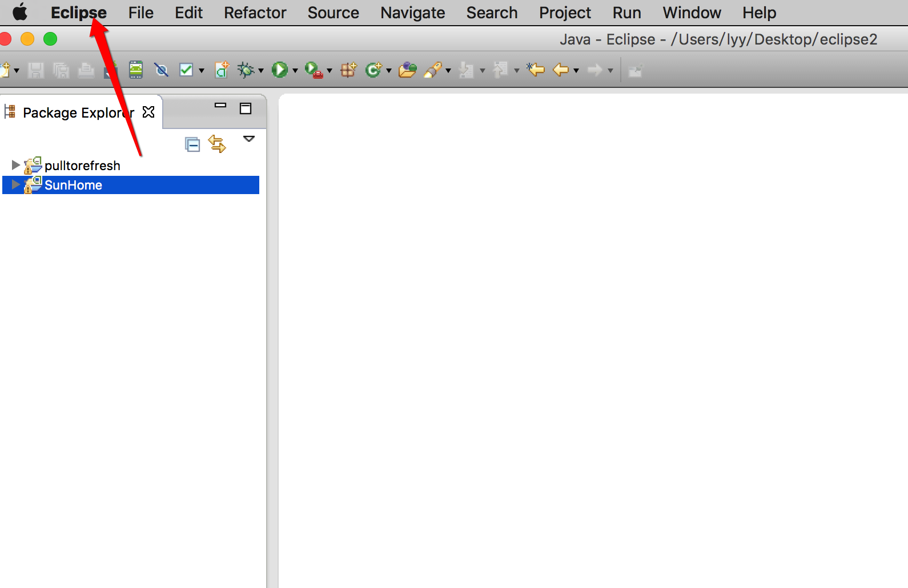Minimize the Package Explorer panel

(220, 106)
